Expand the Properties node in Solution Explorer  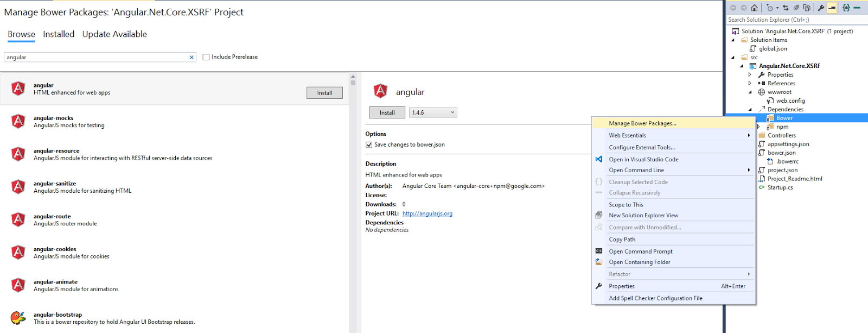pos(750,74)
